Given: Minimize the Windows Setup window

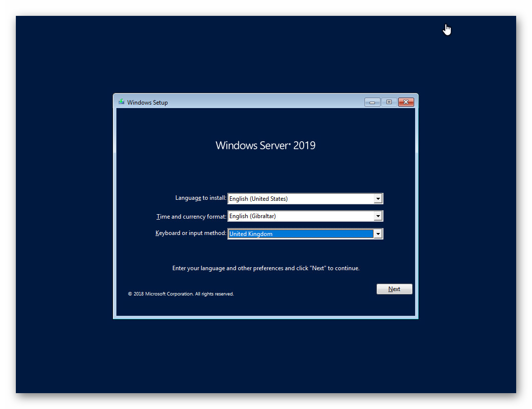Looking at the screenshot, I should tap(372, 102).
